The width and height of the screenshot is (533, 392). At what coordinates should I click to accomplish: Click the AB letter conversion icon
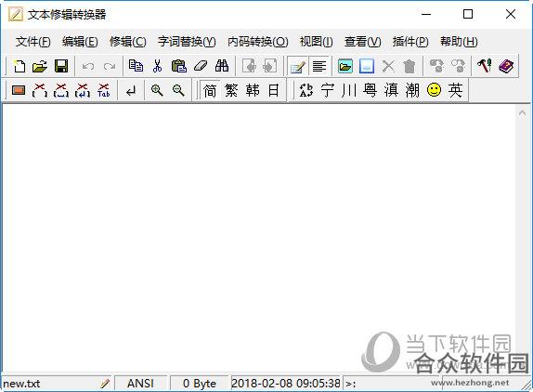click(x=305, y=90)
